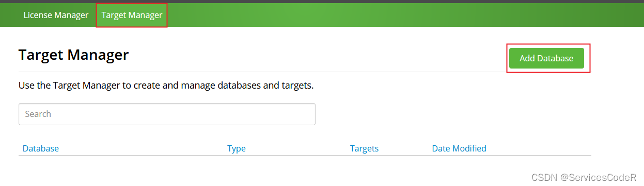Click the Date Modified header link

(459, 148)
